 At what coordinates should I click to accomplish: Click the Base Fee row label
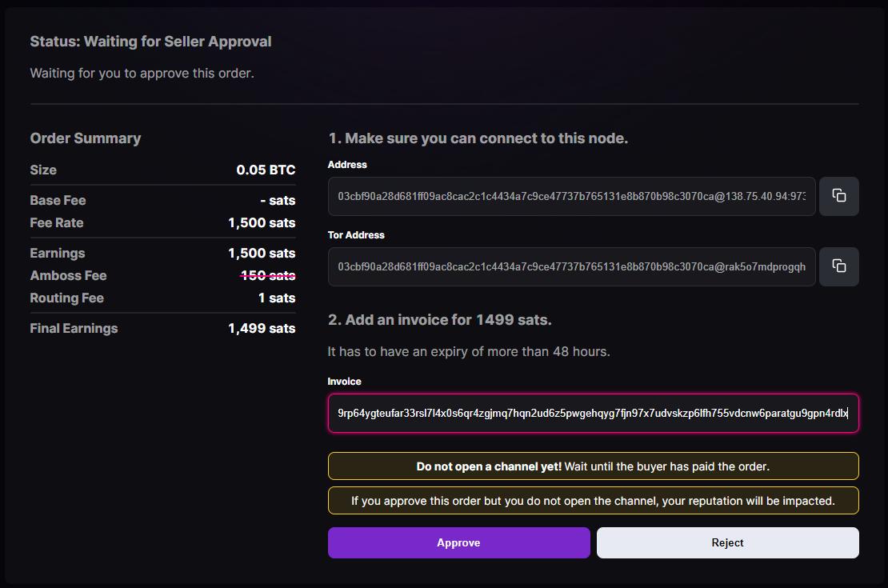58,200
